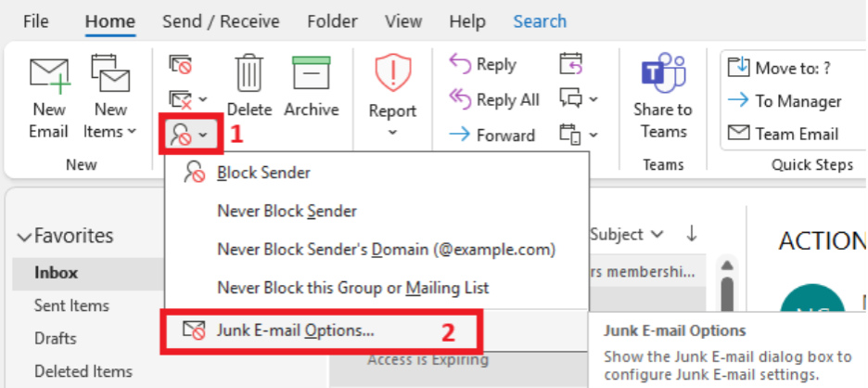Open the Junk dropdown button
Image resolution: width=868 pixels, height=388 pixels.
click(189, 135)
